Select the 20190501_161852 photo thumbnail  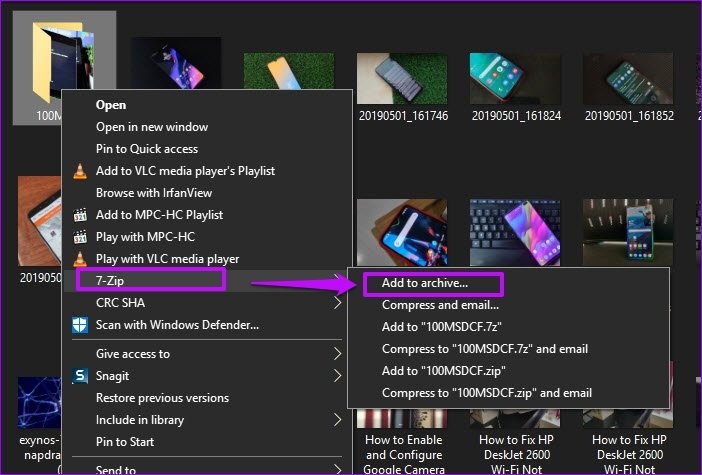[x=628, y=78]
